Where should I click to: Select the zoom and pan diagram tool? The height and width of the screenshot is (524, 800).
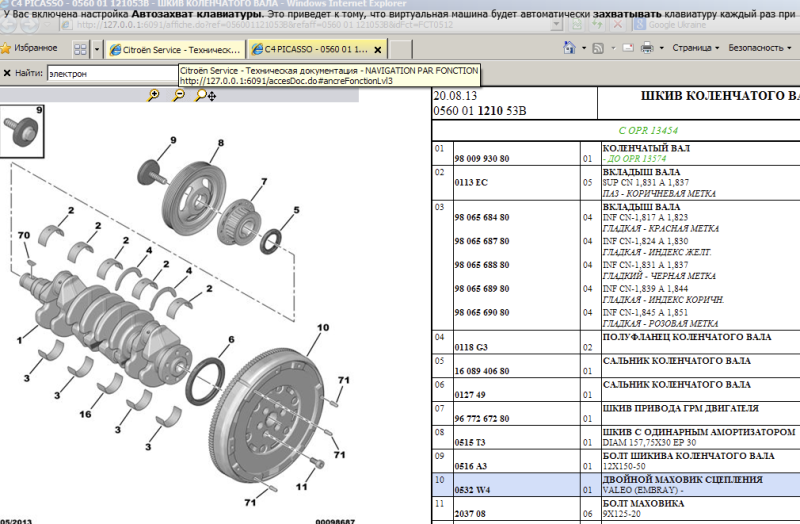205,95
